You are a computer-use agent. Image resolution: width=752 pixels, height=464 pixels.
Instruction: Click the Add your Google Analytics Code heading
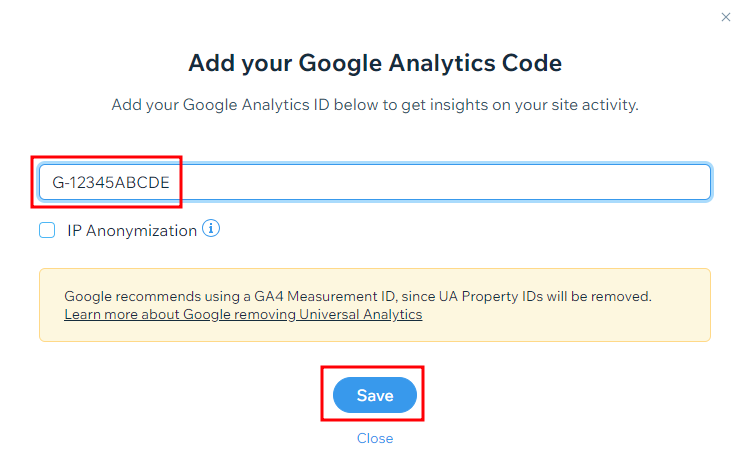pos(375,63)
